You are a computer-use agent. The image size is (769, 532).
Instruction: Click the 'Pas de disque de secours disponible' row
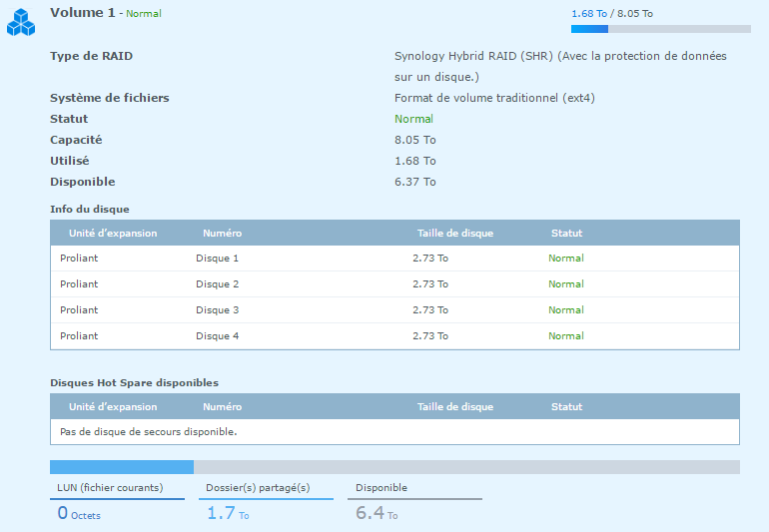(x=148, y=432)
